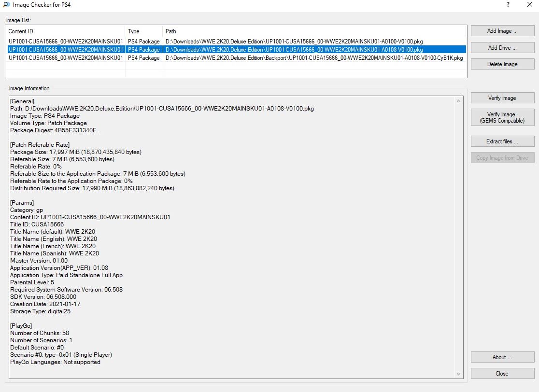
Task: Open the Extract files dialog
Action: click(502, 141)
